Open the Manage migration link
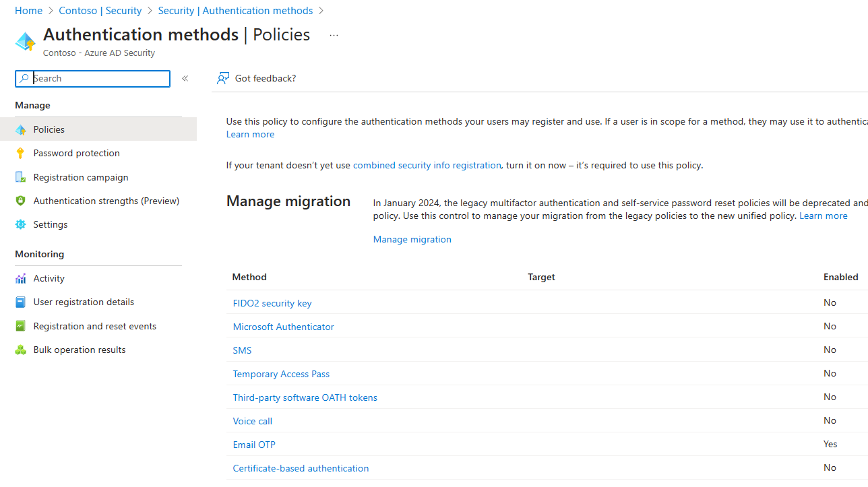Viewport: 868px width, 487px height. coord(412,239)
